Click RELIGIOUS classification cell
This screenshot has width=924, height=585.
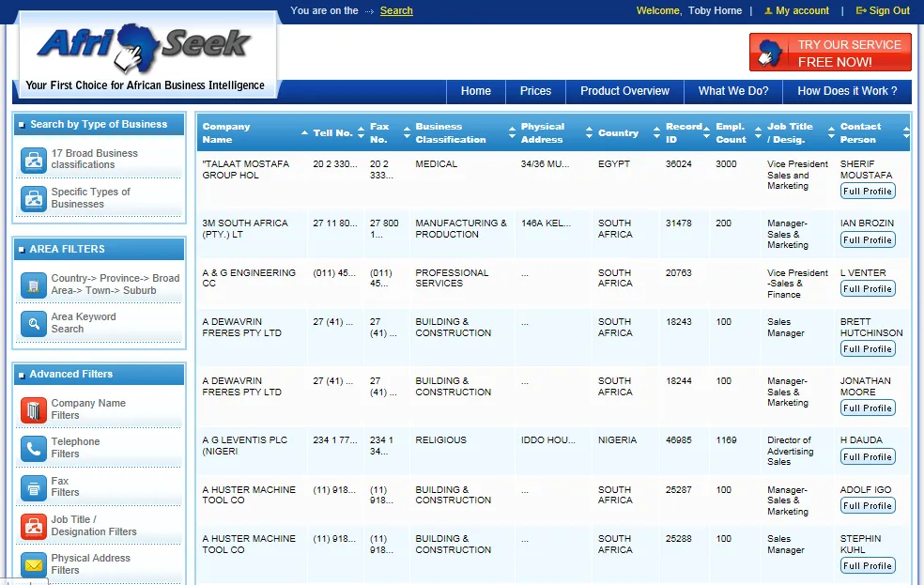coord(440,440)
